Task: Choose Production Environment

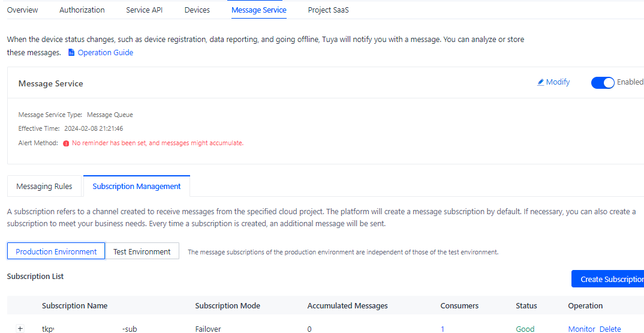Action: [56, 251]
